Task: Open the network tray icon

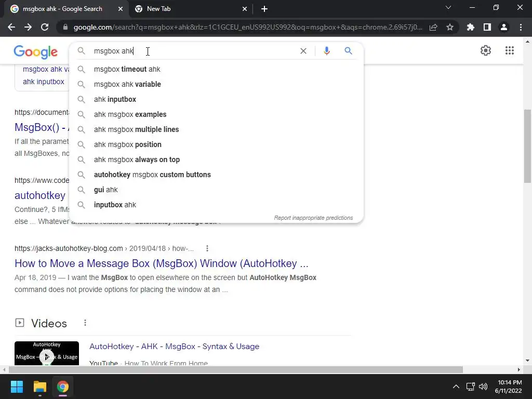Action: click(470, 387)
